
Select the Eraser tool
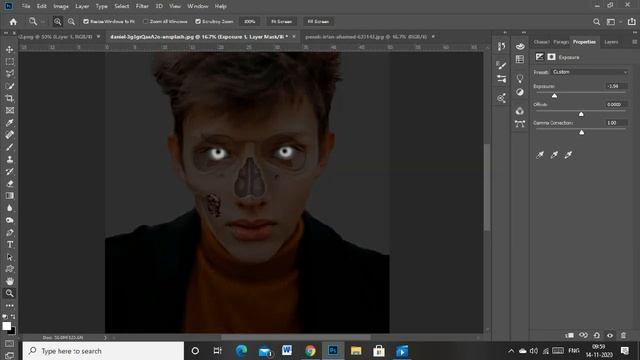tap(9, 184)
